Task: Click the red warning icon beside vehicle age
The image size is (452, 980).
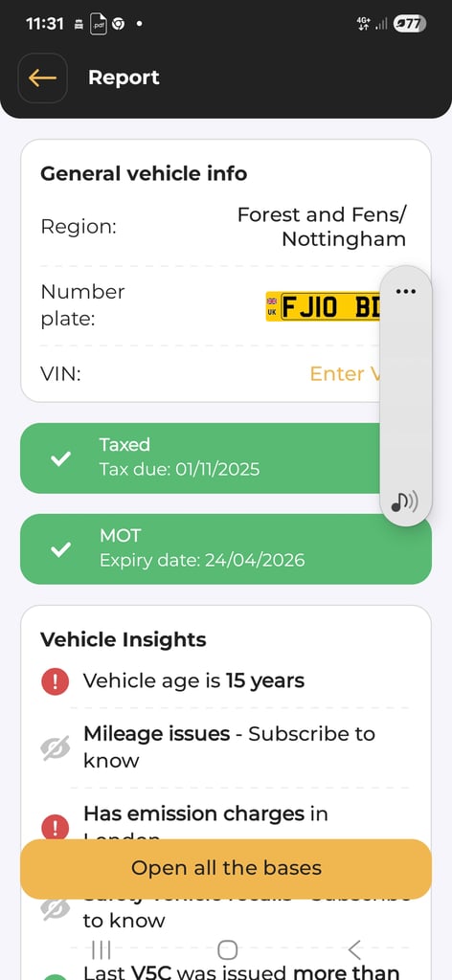Action: (55, 680)
